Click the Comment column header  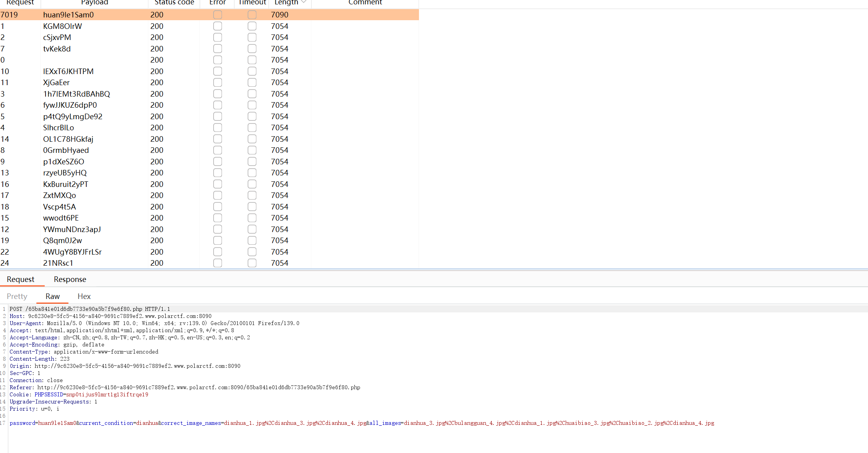[365, 2]
